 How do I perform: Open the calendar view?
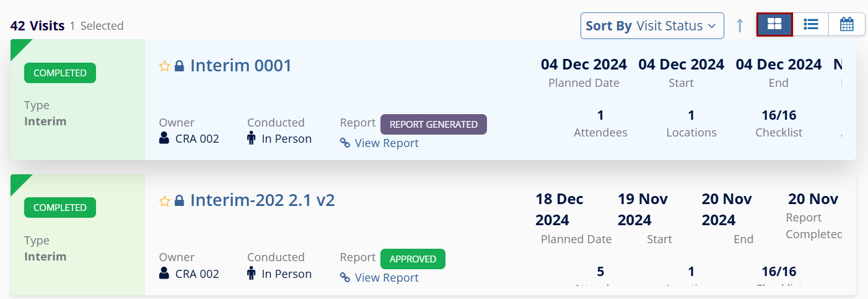click(x=846, y=25)
